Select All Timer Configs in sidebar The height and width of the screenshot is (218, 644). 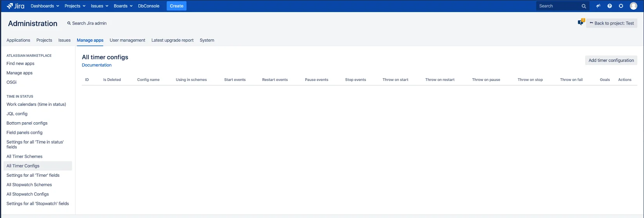[x=38, y=166]
